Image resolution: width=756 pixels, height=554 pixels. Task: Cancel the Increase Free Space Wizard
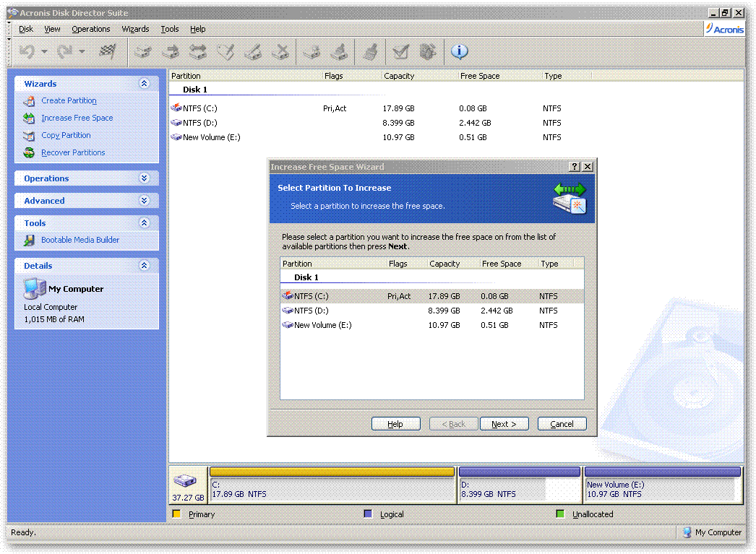click(x=562, y=424)
